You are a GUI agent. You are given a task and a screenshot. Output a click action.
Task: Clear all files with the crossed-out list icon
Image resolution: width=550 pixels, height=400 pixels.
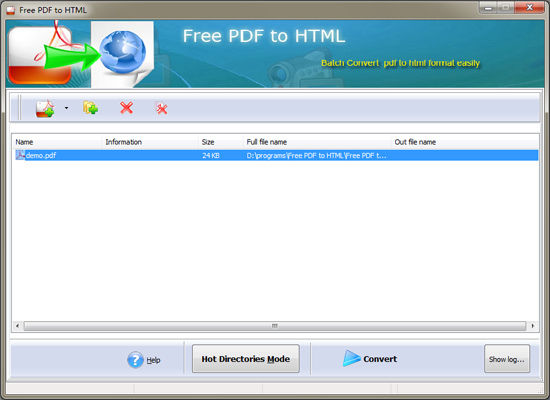click(161, 108)
